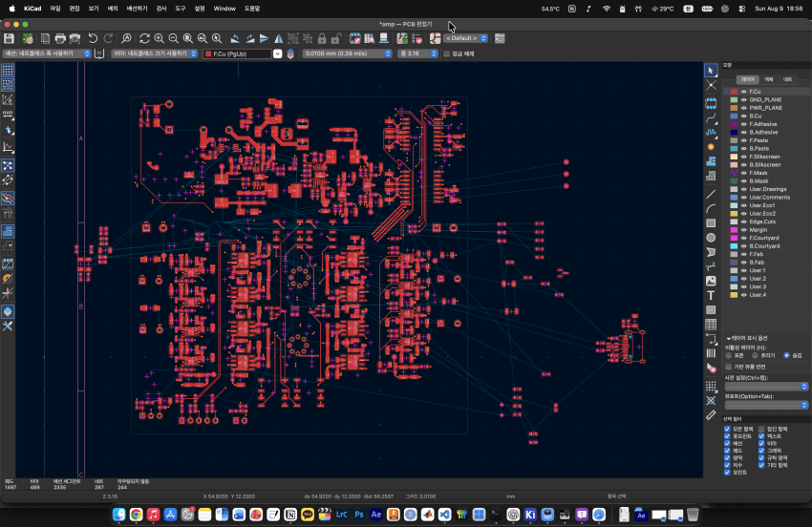
Task: Toggle F.Silkscreen layer visibility
Action: pyautogui.click(x=743, y=157)
